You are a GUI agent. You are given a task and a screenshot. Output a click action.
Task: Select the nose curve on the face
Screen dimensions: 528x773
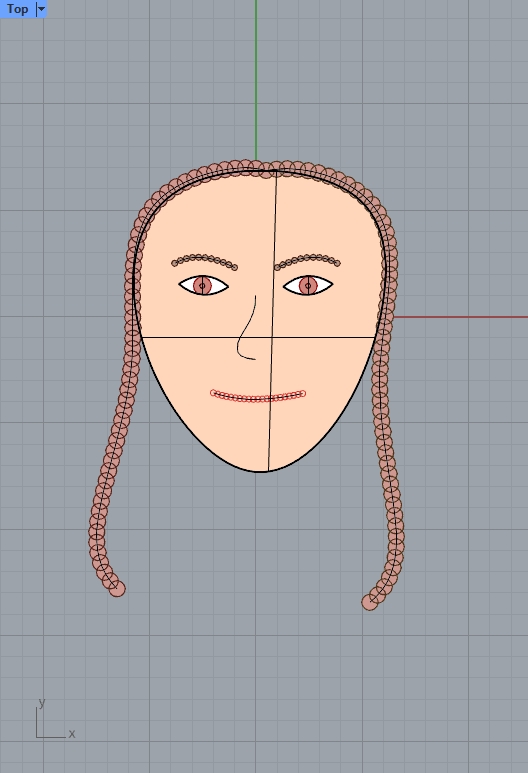click(246, 327)
